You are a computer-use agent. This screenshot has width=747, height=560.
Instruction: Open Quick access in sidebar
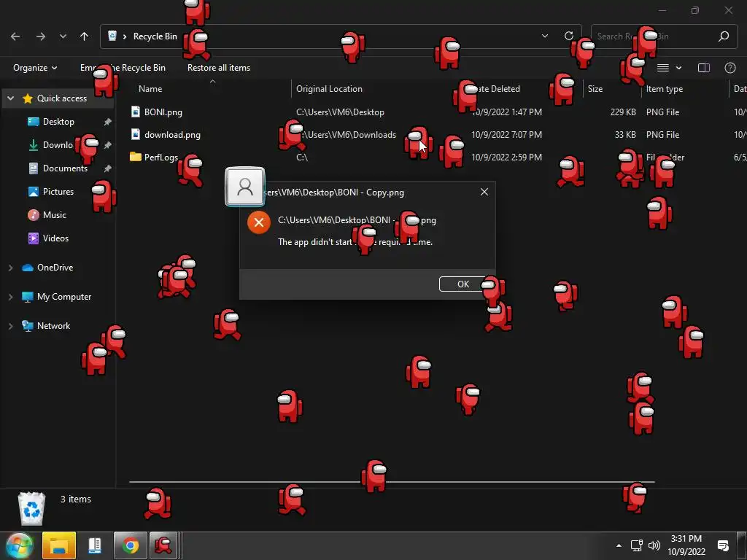62,98
